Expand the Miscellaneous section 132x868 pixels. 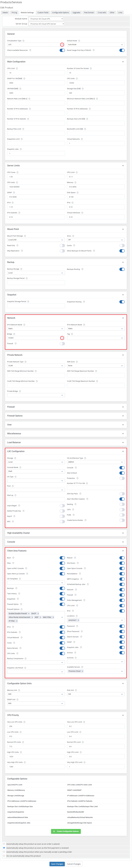[66, 434]
